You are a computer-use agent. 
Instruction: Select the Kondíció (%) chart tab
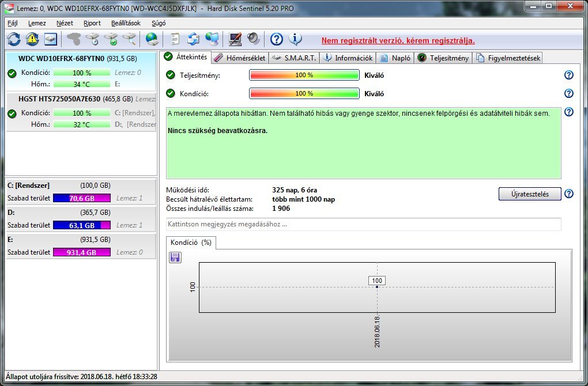pyautogui.click(x=191, y=243)
